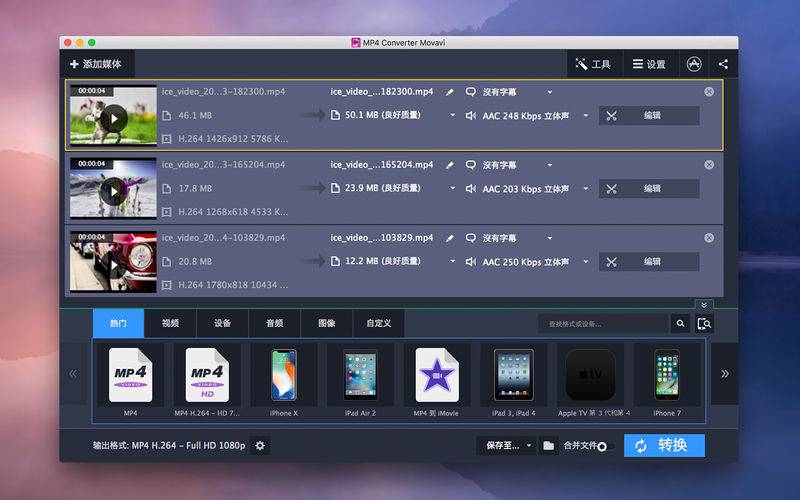
Task: Click the Add Media (添加媒体) button
Action: tap(96, 64)
